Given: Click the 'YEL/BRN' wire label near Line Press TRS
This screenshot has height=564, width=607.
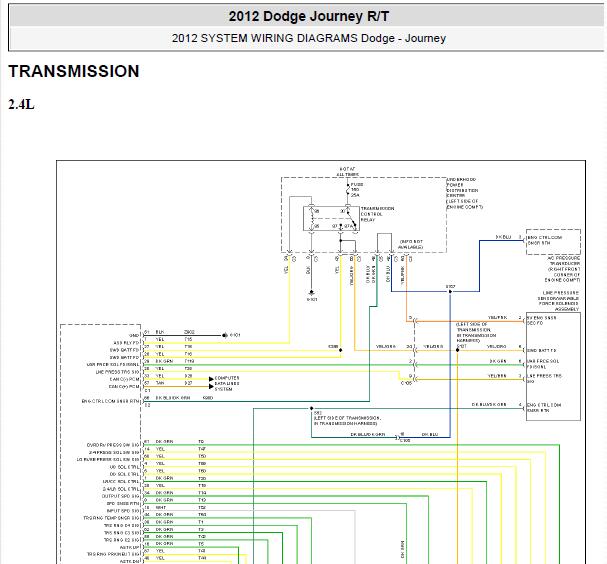Looking at the screenshot, I should pyautogui.click(x=497, y=376).
